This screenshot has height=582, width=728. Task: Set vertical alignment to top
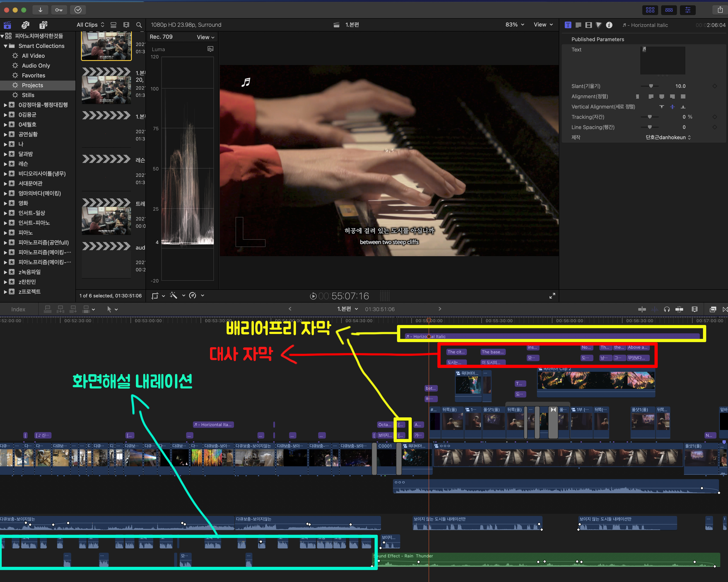pos(662,107)
